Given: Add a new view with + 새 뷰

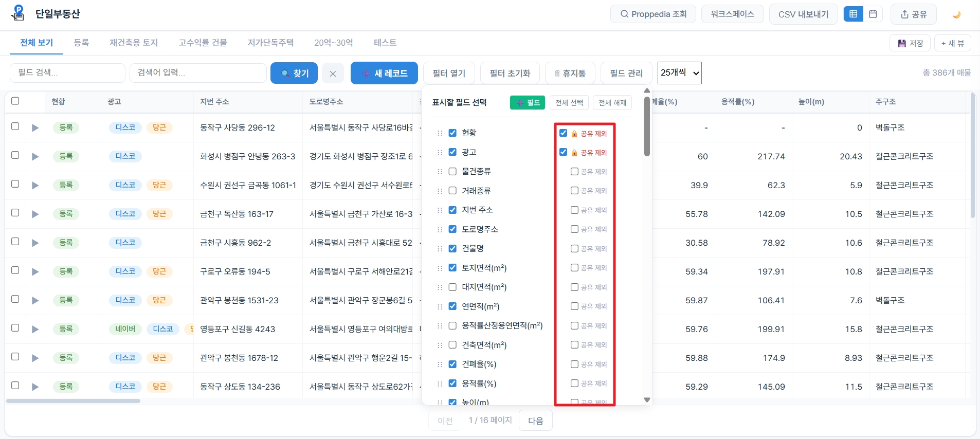Looking at the screenshot, I should (x=952, y=43).
